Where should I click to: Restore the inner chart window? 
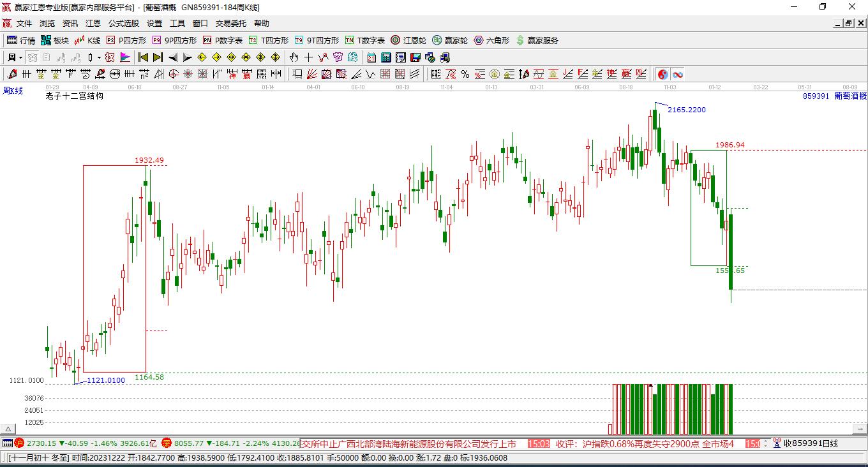849,24
